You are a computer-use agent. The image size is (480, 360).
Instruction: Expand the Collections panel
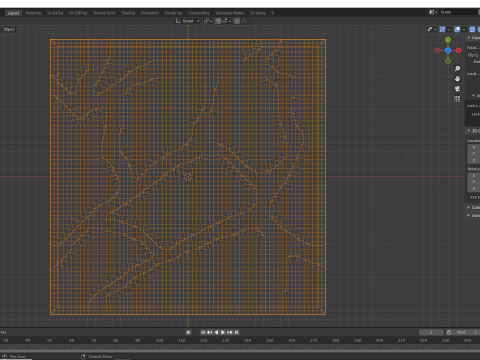(x=473, y=207)
